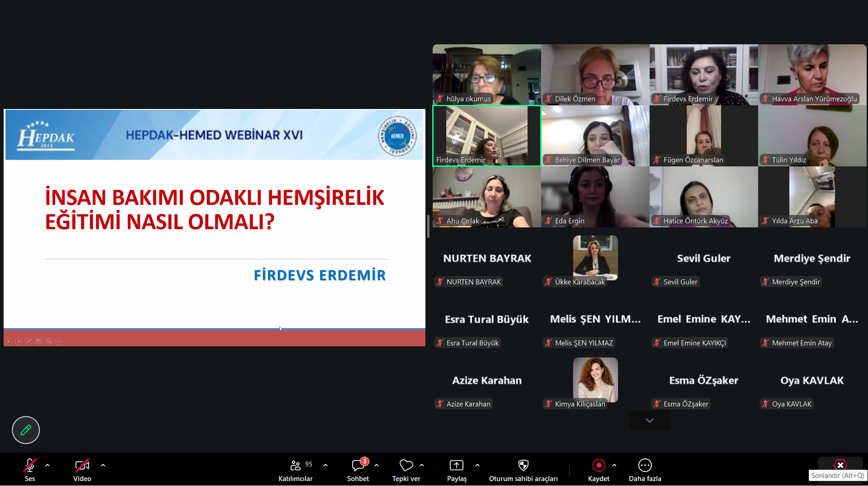Click red Sonlandır end meeting icon
This screenshot has width=868, height=486.
point(840,465)
